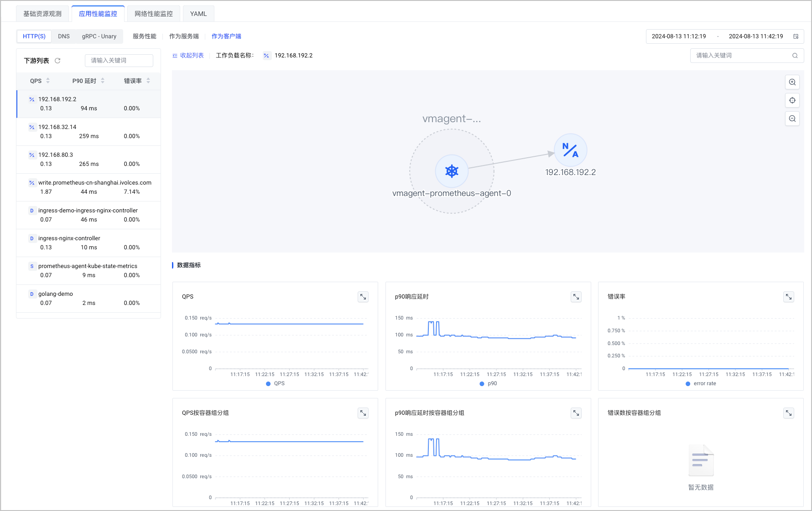Expand the QPS按容器组分组 chart

363,413
